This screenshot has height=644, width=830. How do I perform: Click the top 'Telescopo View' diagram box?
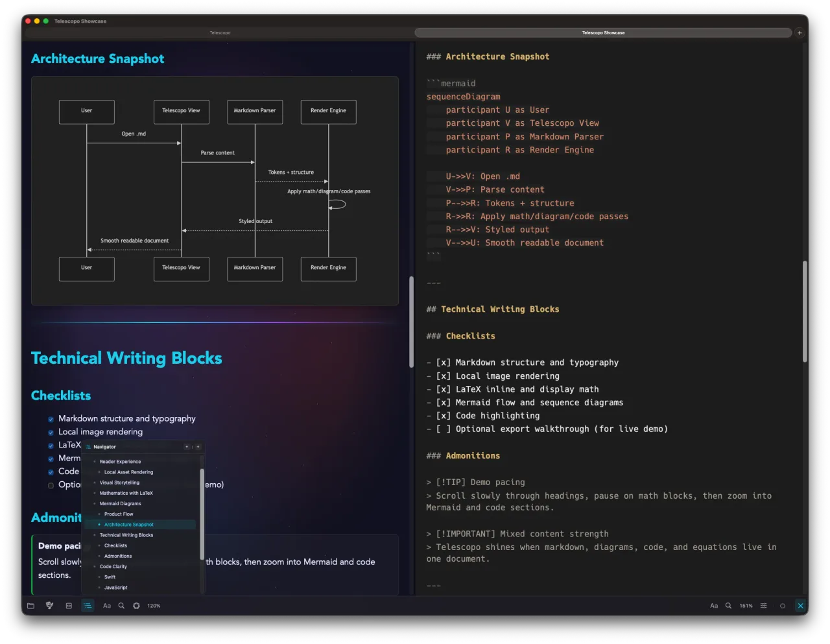(181, 111)
